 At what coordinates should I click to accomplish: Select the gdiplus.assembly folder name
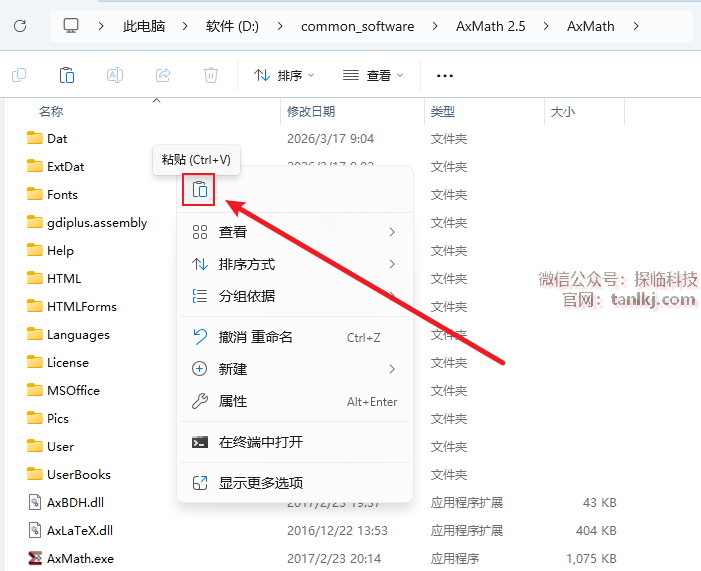coord(97,223)
